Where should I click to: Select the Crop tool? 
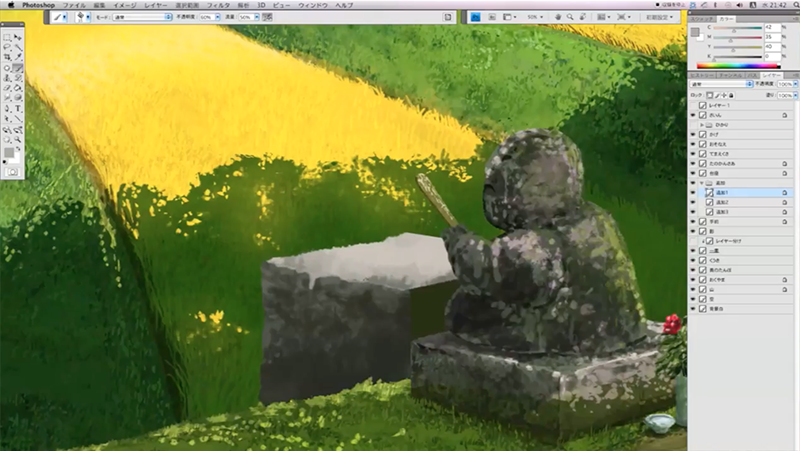click(x=7, y=57)
